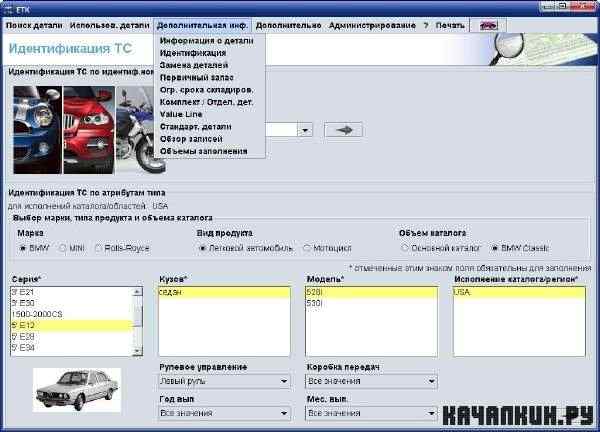
Task: Click the red BMW car thumbnail
Action: (x=89, y=130)
